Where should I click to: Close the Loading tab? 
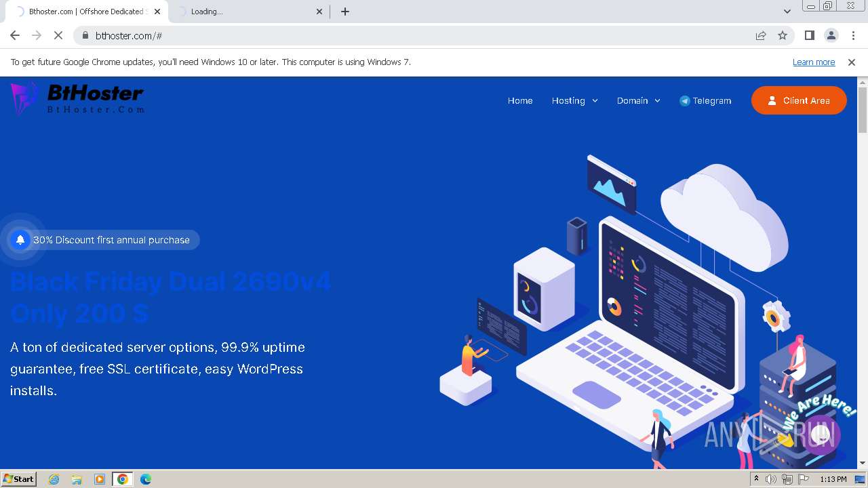pyautogui.click(x=320, y=12)
